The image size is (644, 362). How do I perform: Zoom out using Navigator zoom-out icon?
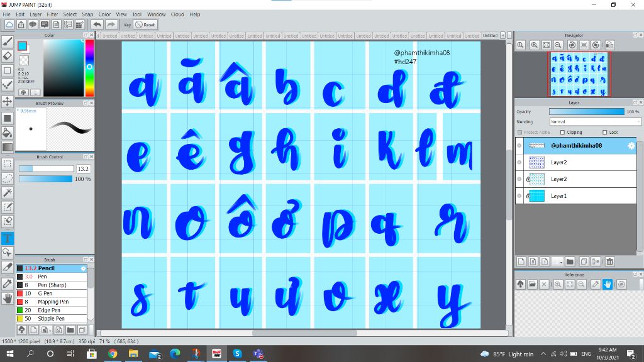point(558,45)
